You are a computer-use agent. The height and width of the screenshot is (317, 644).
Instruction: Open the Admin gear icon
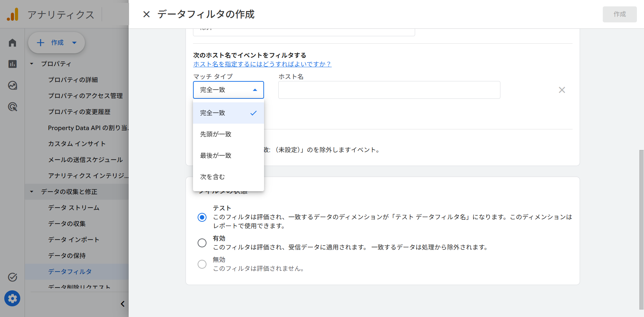12,299
